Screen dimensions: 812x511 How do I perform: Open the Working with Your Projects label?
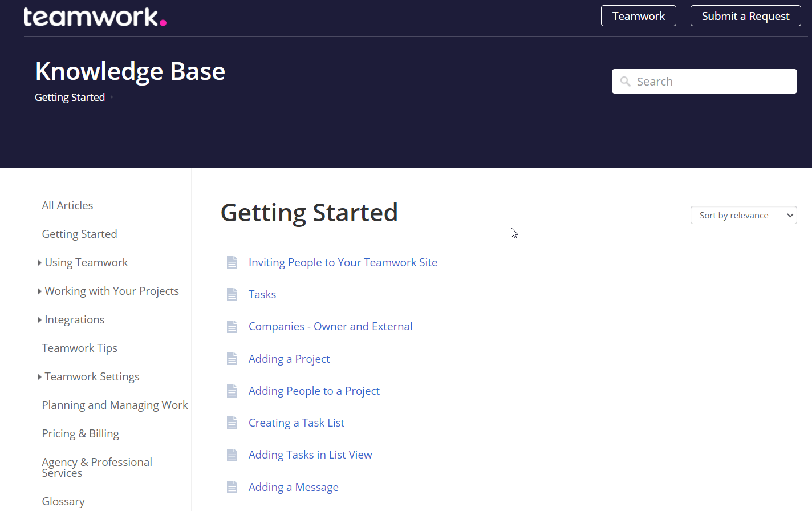tap(112, 291)
